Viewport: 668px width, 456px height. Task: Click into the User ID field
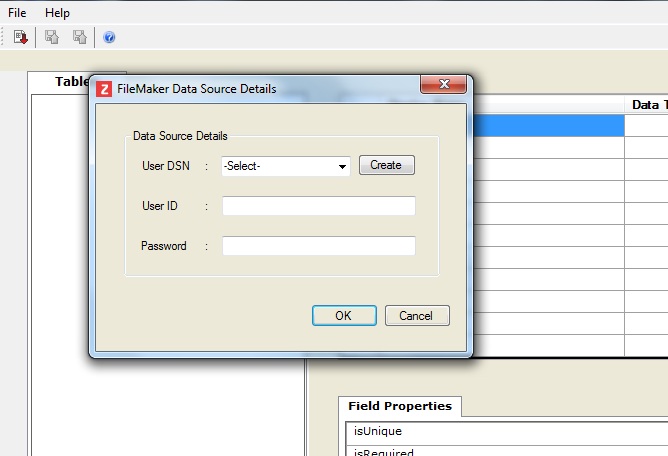coord(319,206)
